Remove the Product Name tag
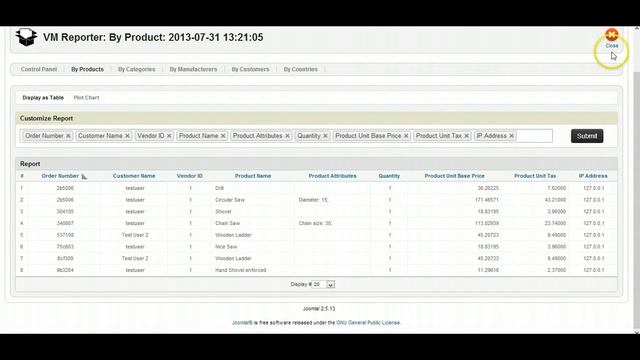The width and height of the screenshot is (640, 360). 223,136
